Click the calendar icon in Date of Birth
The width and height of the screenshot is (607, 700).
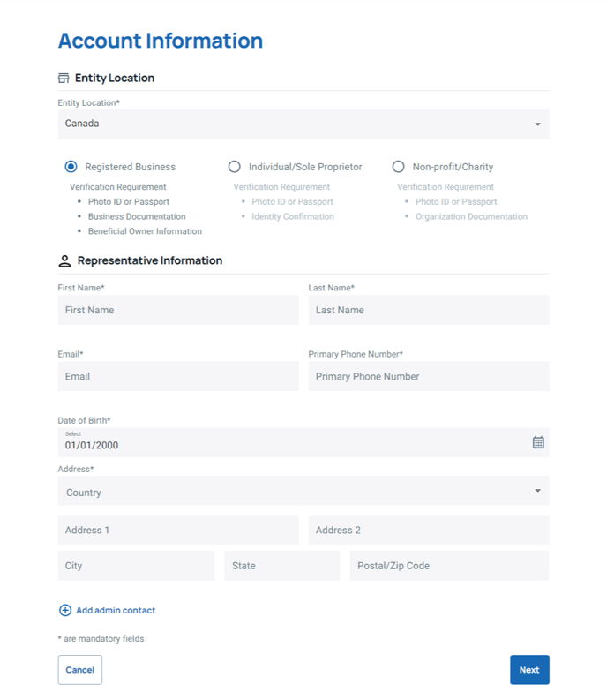pos(538,442)
